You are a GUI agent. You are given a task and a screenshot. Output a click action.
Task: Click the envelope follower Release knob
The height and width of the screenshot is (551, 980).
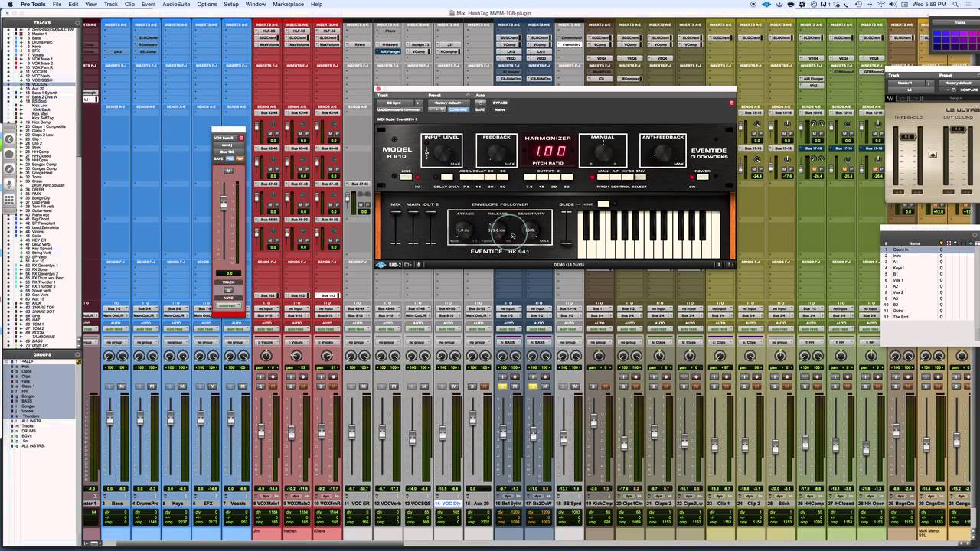pyautogui.click(x=497, y=230)
